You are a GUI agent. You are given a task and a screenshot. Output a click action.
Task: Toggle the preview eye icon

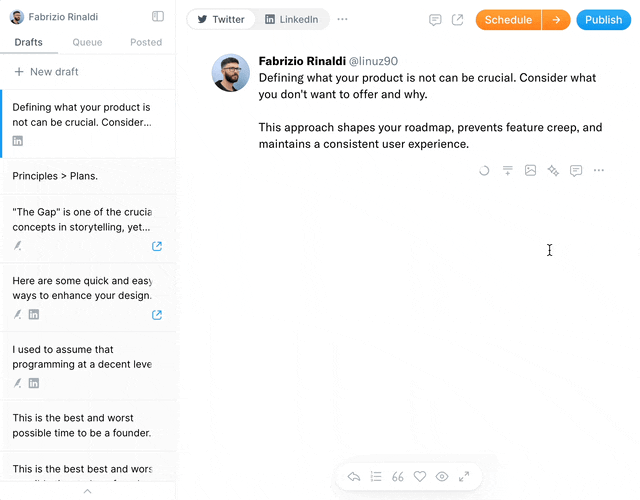tap(442, 477)
